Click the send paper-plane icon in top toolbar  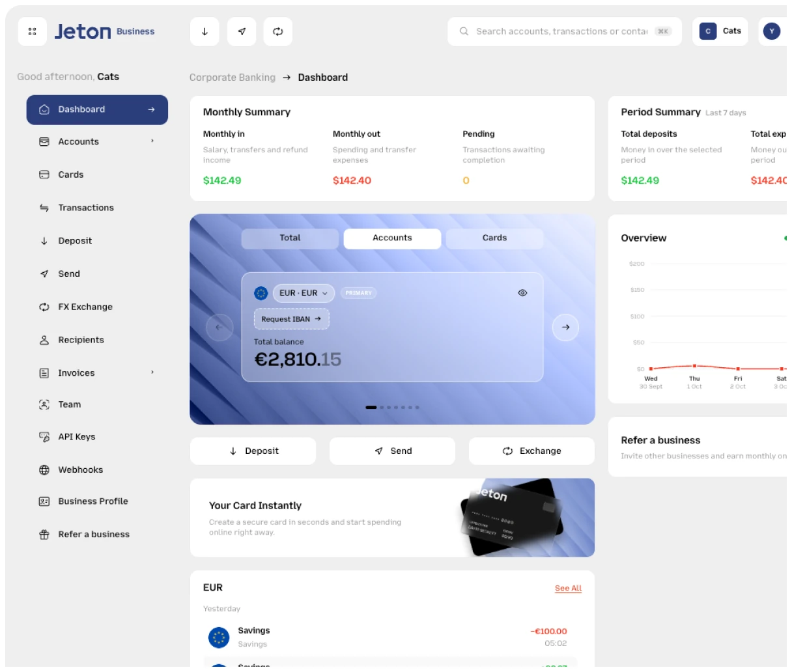click(x=242, y=31)
